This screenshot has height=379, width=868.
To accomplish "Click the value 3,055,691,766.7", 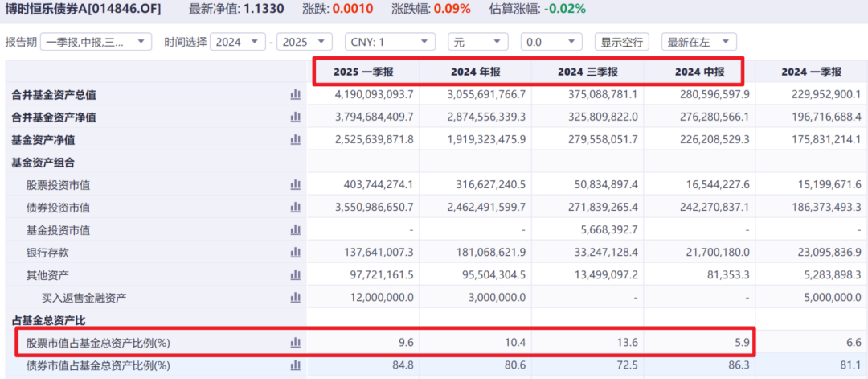I will [x=486, y=95].
